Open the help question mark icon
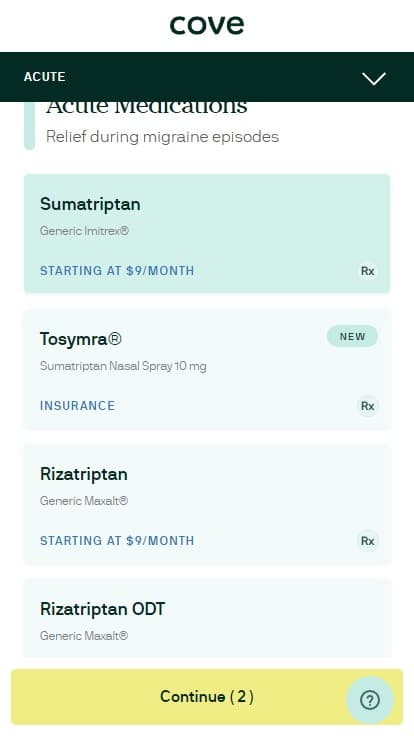This screenshot has width=414, height=736. [370, 700]
